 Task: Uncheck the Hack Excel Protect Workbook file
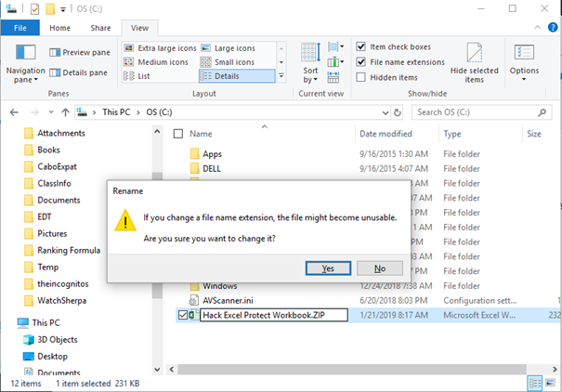coord(183,315)
